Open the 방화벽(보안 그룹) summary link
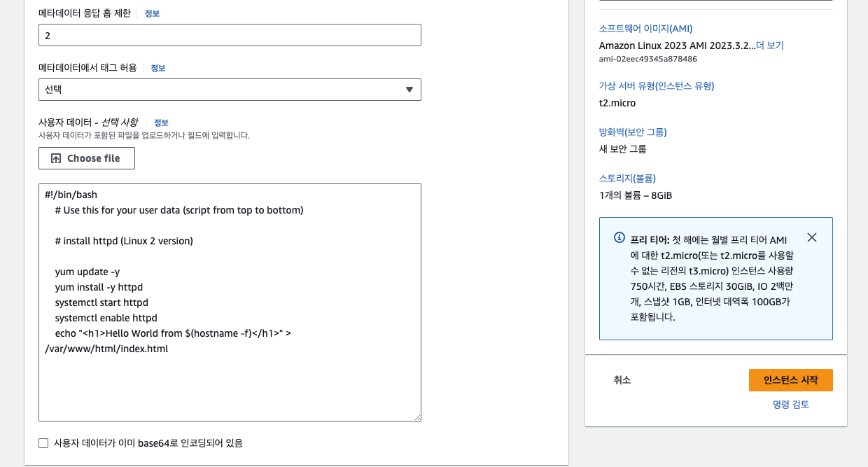 click(633, 132)
